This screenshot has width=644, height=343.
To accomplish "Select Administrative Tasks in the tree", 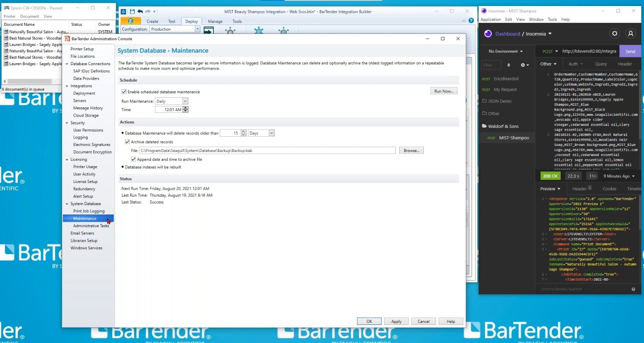I will [91, 226].
